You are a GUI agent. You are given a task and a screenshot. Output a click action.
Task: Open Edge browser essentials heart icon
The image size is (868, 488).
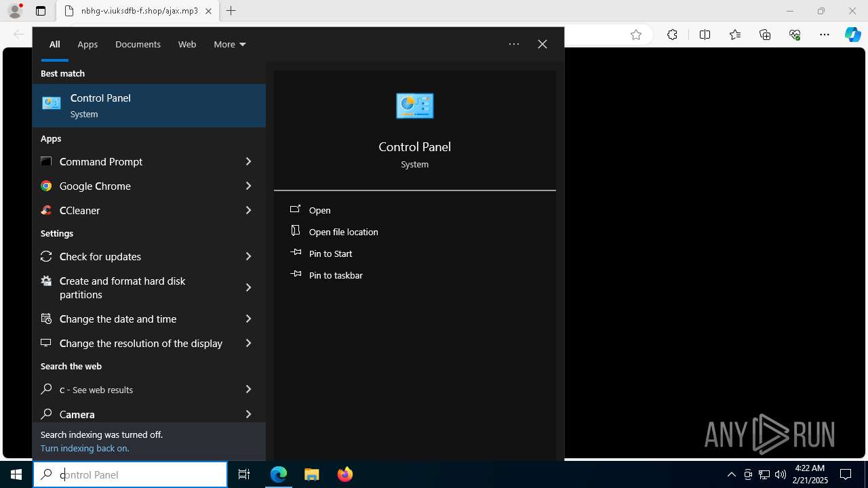795,35
